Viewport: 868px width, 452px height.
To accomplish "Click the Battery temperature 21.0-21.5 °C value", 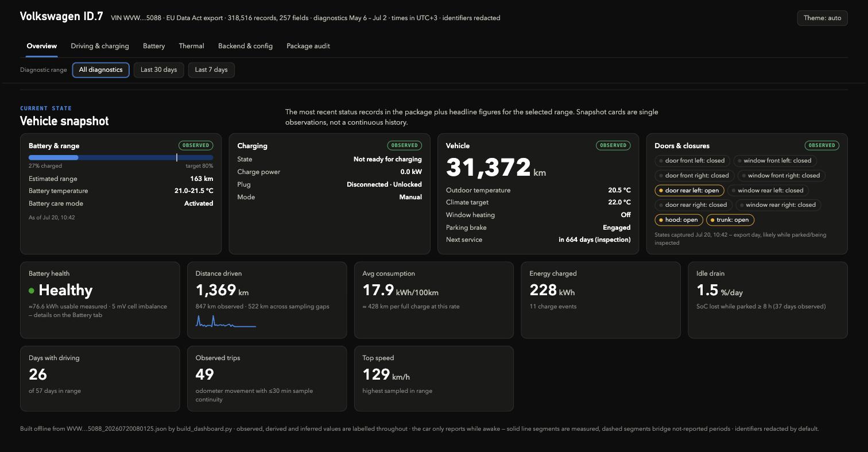I will coord(194,191).
